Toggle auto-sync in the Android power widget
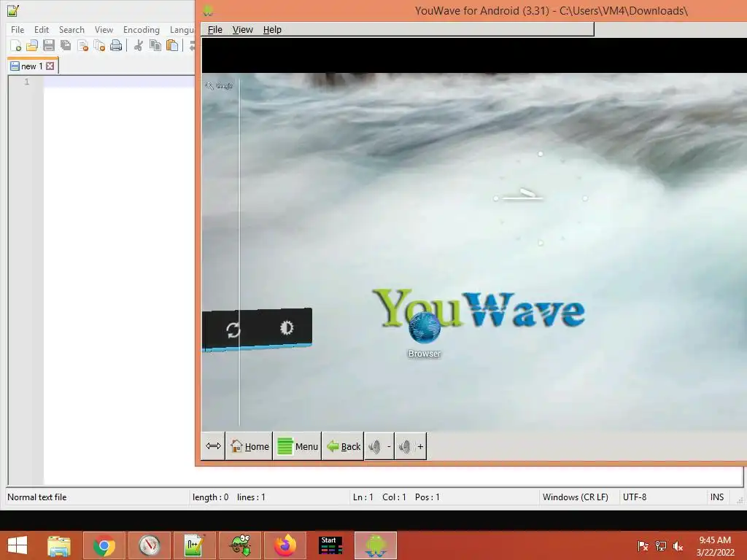 click(x=233, y=330)
